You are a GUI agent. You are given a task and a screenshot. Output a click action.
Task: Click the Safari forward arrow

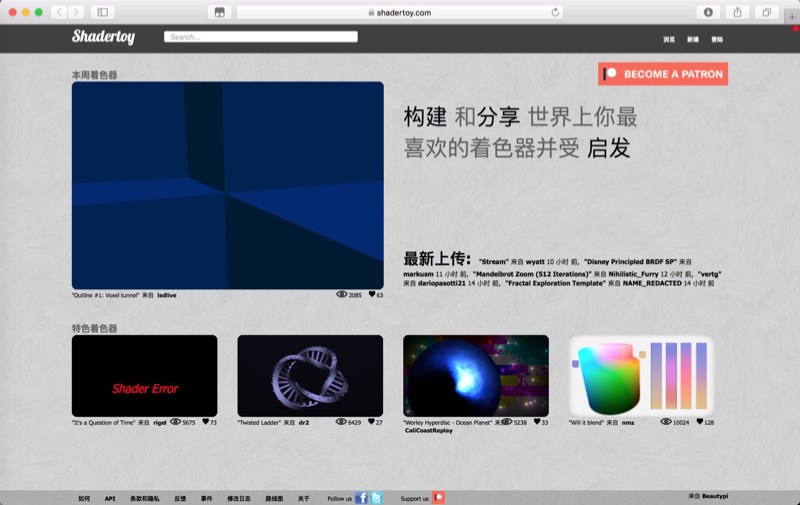[76, 12]
